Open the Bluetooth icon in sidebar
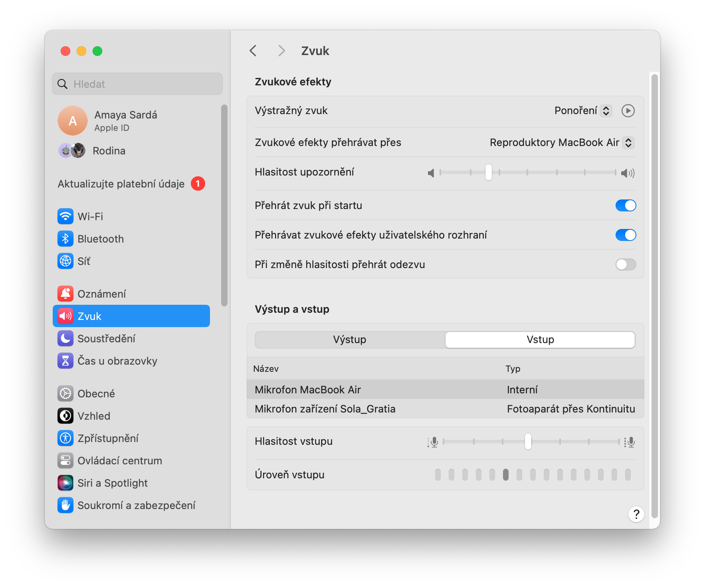 coord(65,239)
